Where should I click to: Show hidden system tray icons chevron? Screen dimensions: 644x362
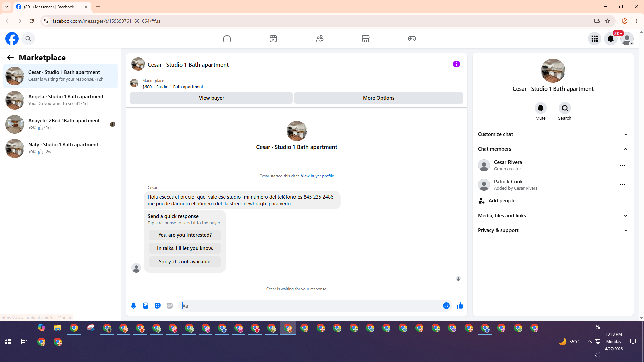[589, 342]
